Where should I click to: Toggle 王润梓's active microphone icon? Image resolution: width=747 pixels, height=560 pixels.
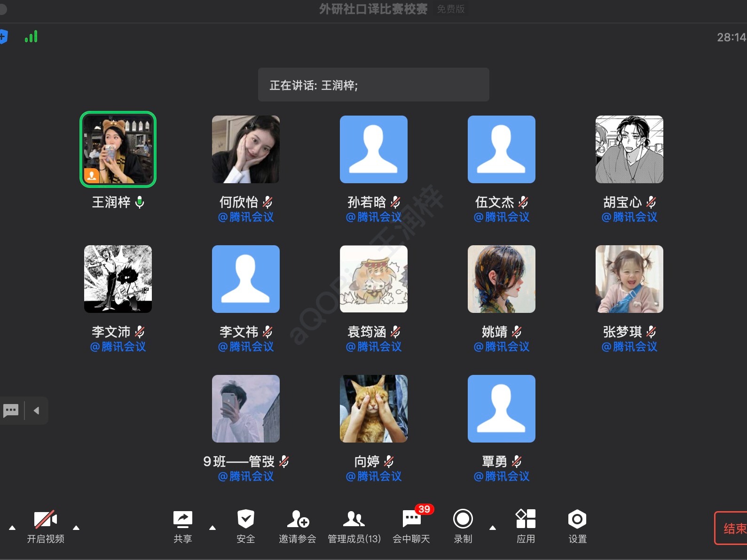coord(140,202)
